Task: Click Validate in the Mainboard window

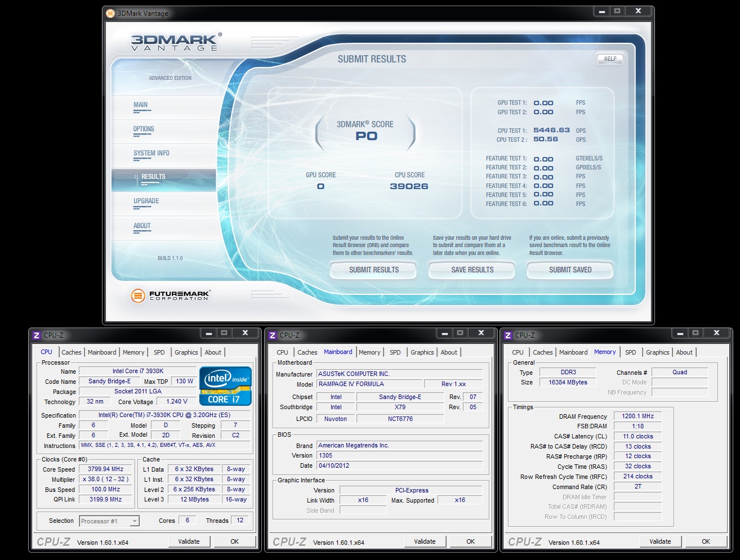Action: click(425, 541)
